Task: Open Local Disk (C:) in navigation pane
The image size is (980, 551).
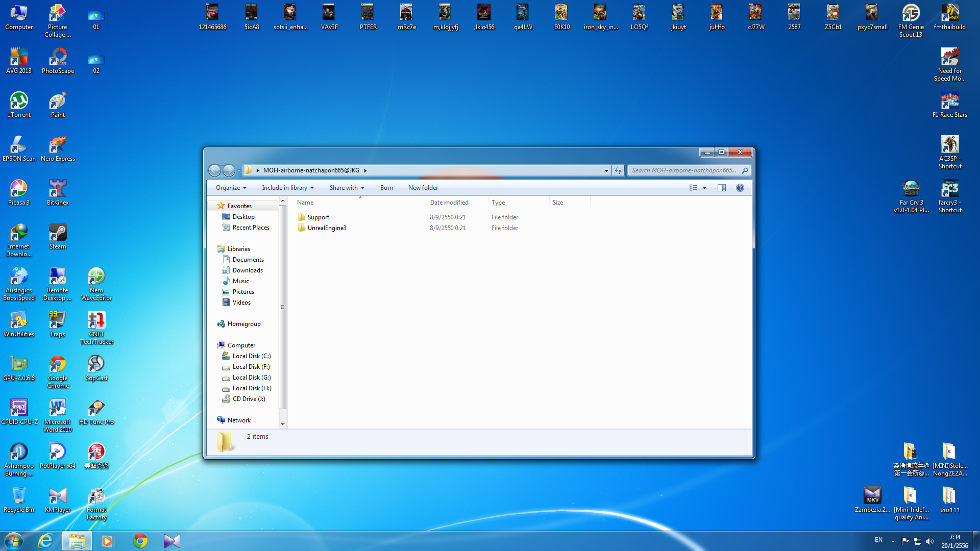Action: (251, 356)
